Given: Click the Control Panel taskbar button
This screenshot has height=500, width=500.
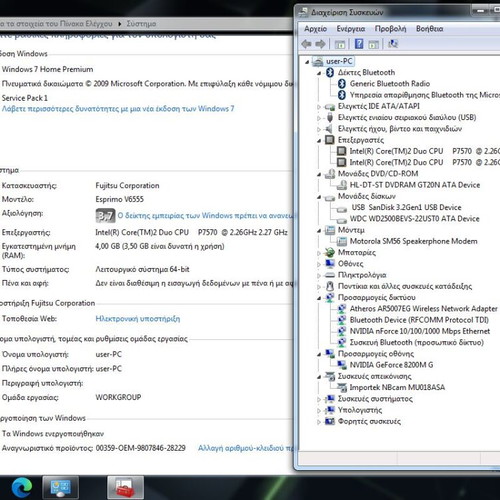Looking at the screenshot, I should pyautogui.click(x=60, y=487).
